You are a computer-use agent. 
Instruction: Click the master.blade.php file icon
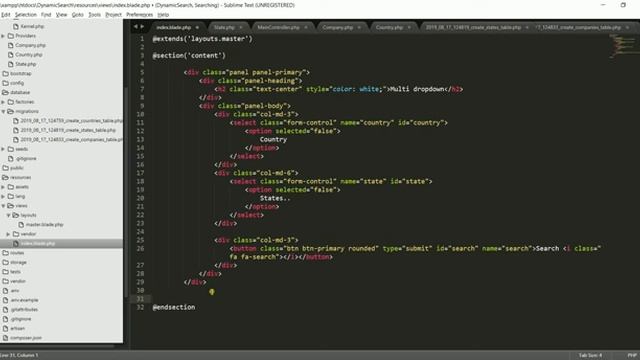[x=21, y=224]
